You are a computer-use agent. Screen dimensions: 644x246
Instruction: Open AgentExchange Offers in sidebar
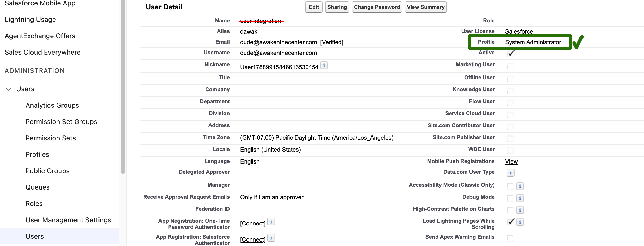tap(40, 36)
